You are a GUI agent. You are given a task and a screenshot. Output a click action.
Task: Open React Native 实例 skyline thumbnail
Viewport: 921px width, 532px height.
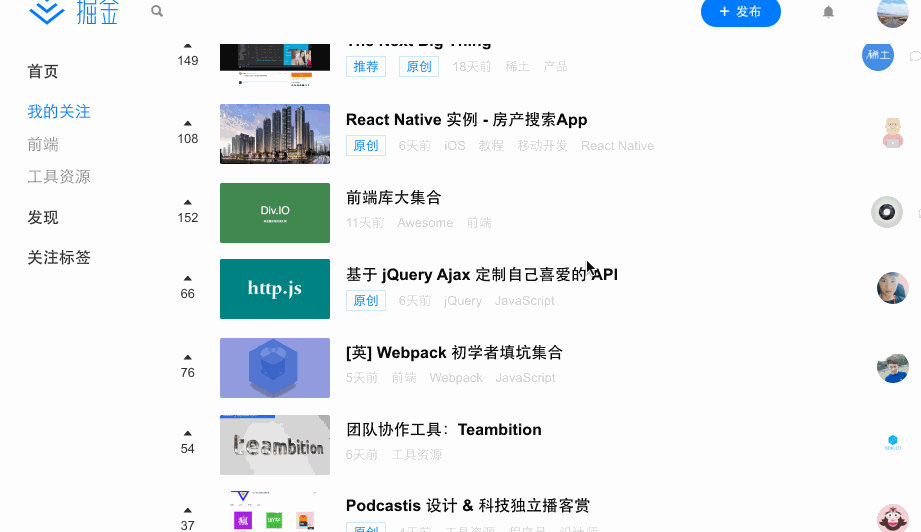click(275, 134)
